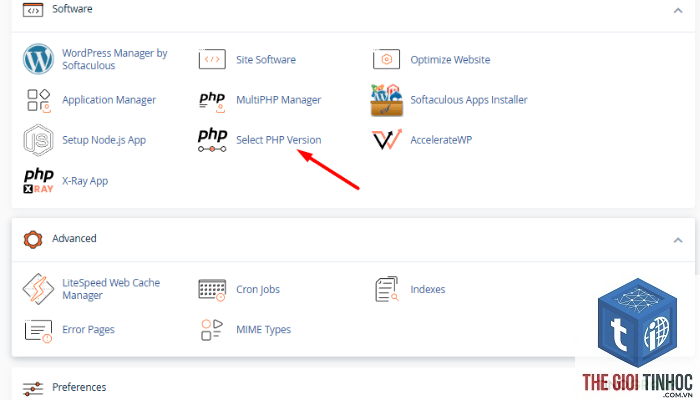Open the Error Pages link

88,329
